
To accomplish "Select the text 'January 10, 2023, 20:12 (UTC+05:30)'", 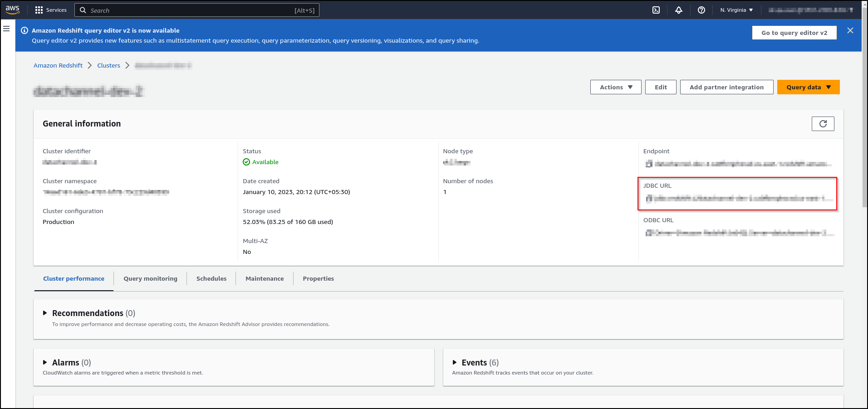I will point(296,192).
